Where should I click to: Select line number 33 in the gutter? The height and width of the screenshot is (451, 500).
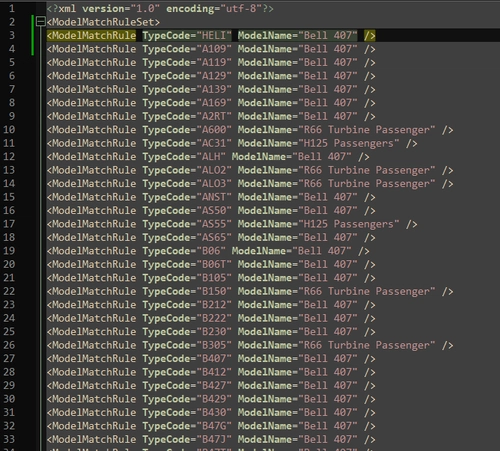pos(9,439)
